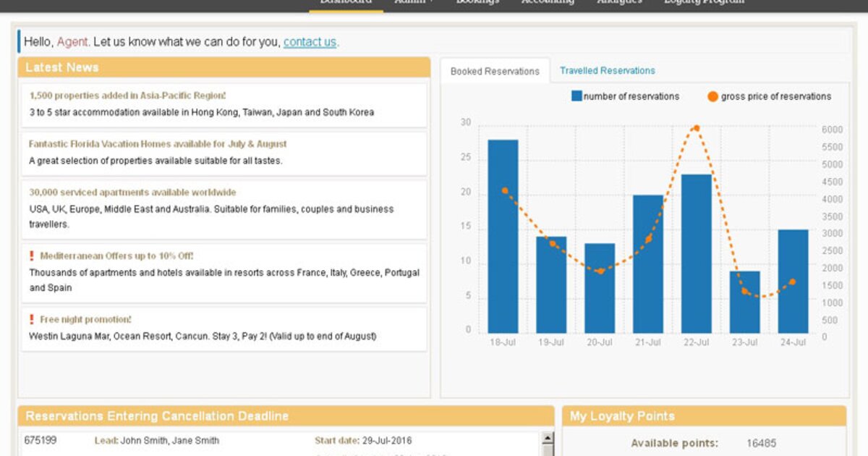Click the blue square legend marker

coord(575,96)
